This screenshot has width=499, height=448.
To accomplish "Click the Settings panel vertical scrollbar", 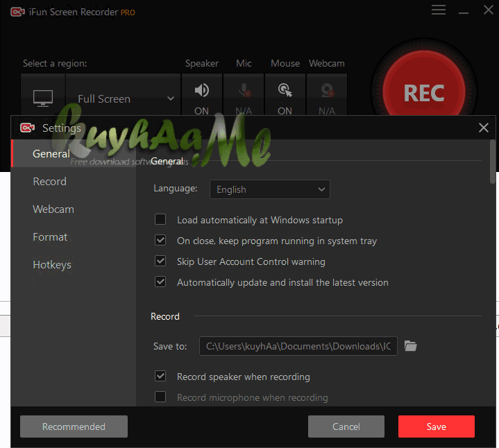I will pyautogui.click(x=493, y=162).
